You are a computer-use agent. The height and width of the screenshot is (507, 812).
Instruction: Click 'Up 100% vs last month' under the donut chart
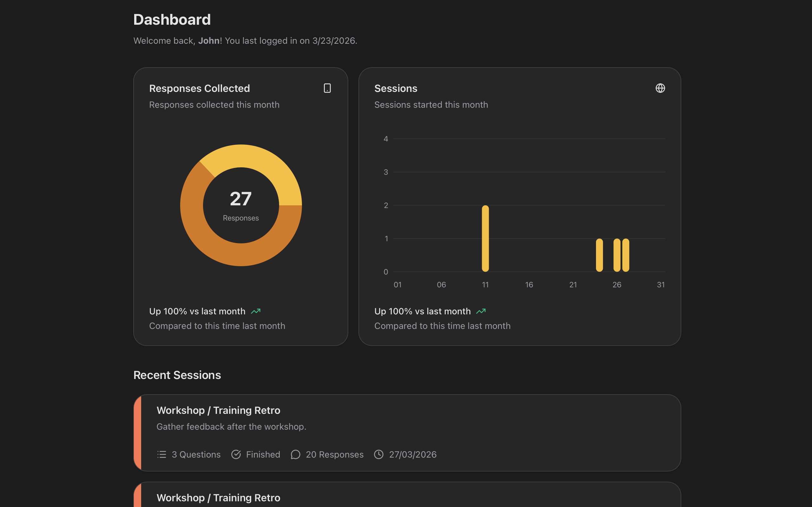click(197, 311)
